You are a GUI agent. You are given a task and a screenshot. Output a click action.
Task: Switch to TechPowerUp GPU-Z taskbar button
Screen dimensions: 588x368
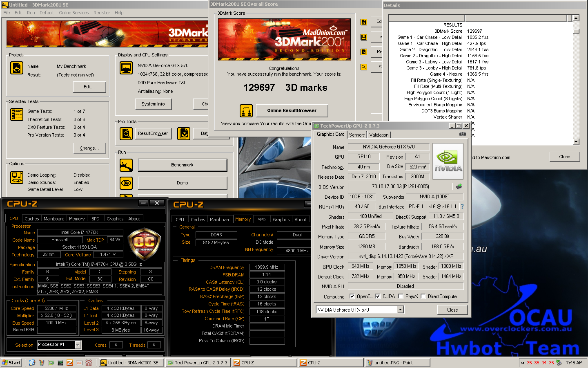pyautogui.click(x=198, y=363)
